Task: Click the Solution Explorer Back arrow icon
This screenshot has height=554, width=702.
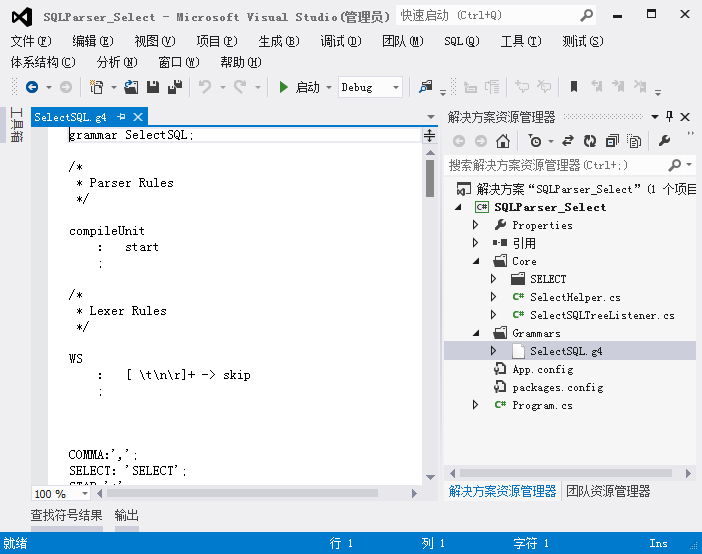Action: click(459, 141)
